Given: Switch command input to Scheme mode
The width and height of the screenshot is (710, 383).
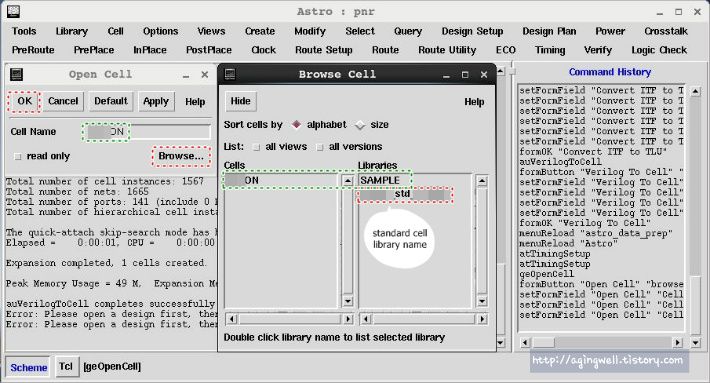Looking at the screenshot, I should click(28, 367).
